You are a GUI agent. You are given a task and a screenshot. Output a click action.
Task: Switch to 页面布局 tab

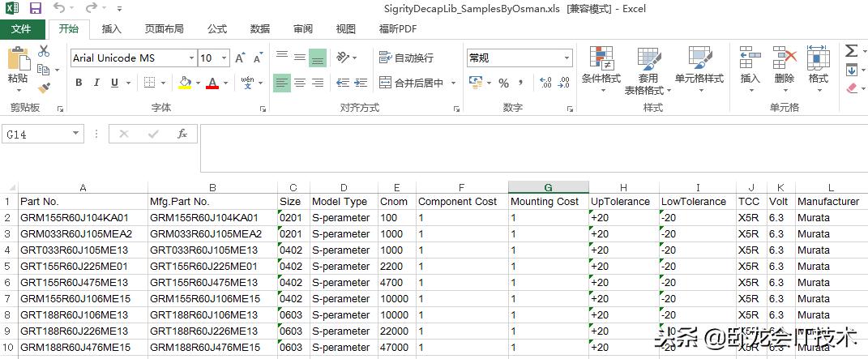pos(164,29)
